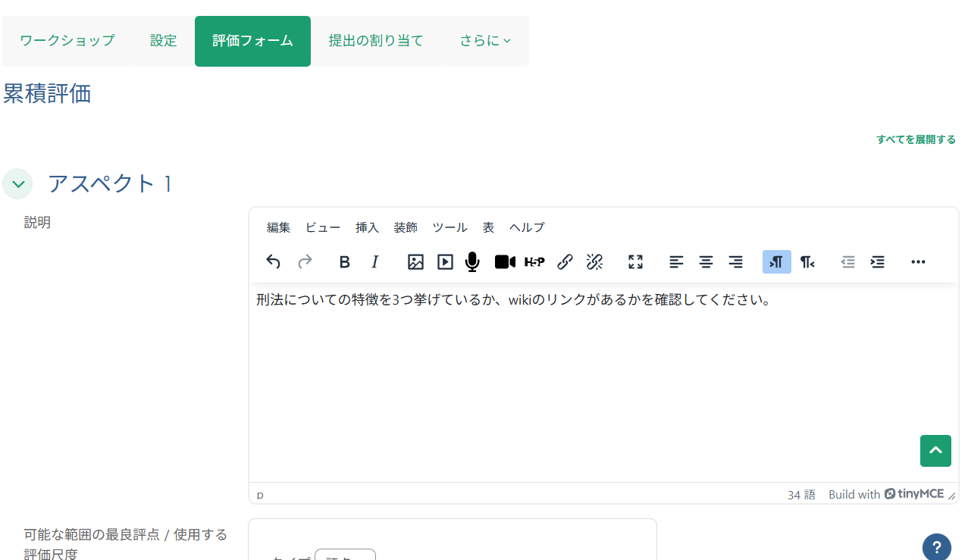Open the insert image tool
This screenshot has width=968, height=560.
pyautogui.click(x=415, y=261)
